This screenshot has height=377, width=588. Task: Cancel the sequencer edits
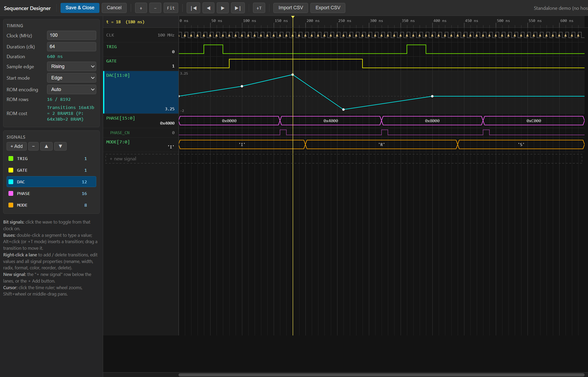114,8
